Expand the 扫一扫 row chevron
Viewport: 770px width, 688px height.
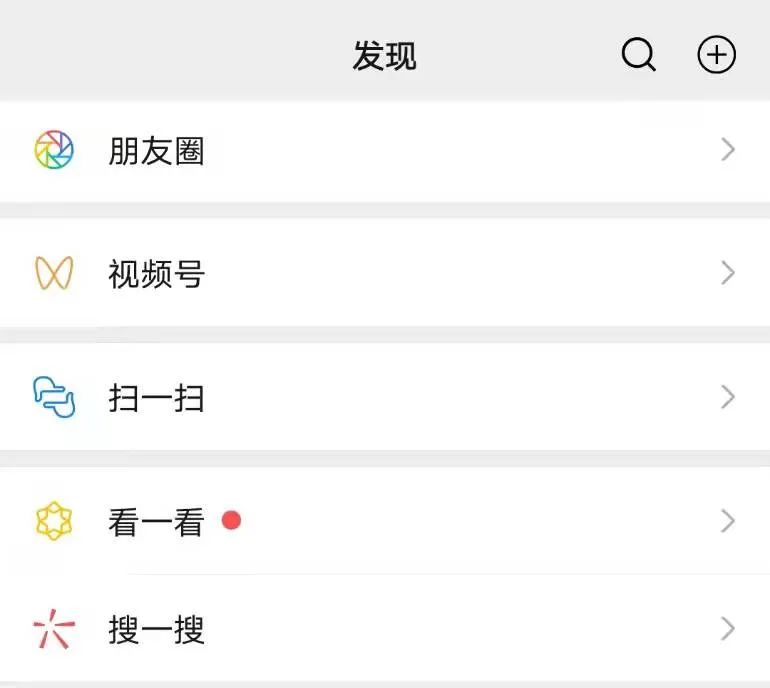tap(728, 397)
